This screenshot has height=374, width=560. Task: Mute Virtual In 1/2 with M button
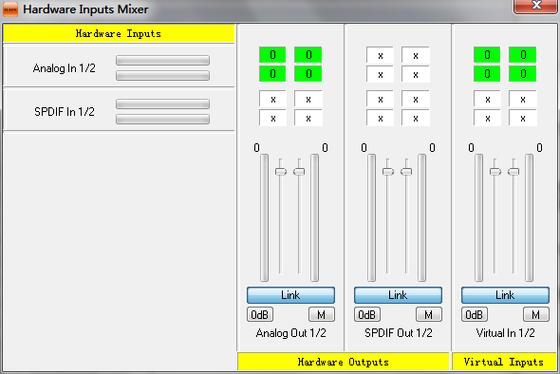[536, 315]
